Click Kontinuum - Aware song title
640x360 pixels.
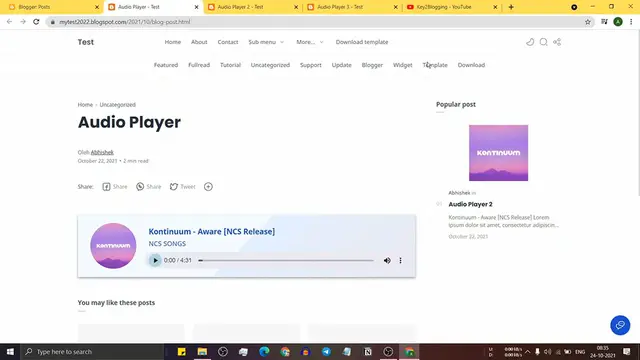pos(211,231)
